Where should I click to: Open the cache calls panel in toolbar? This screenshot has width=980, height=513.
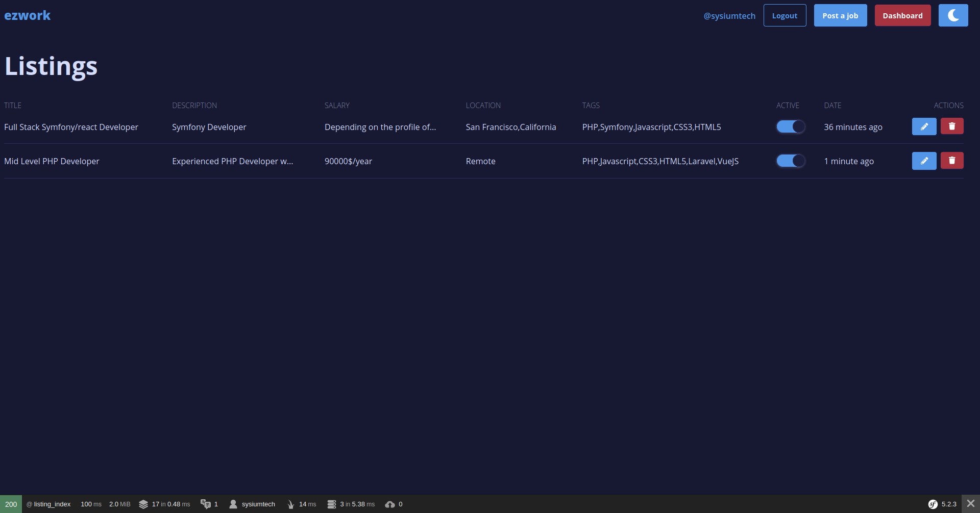tap(164, 504)
